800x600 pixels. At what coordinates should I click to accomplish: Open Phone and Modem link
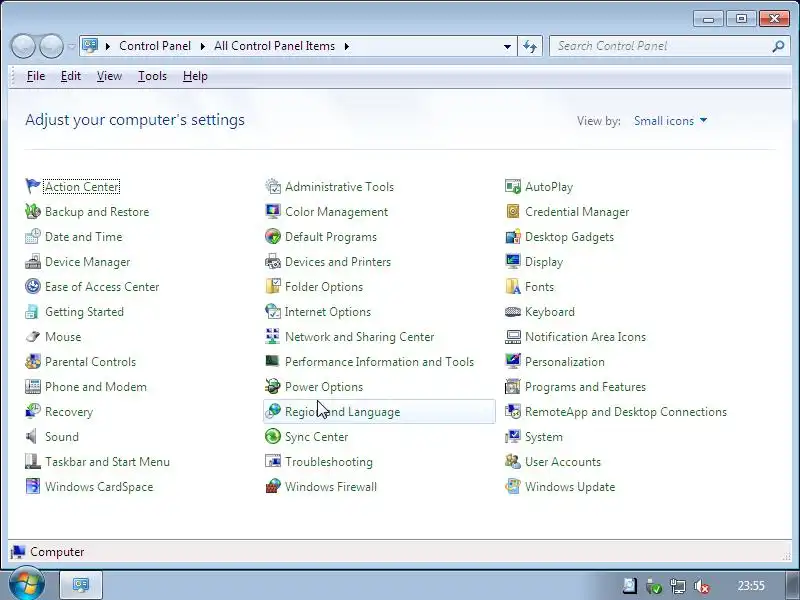(95, 387)
